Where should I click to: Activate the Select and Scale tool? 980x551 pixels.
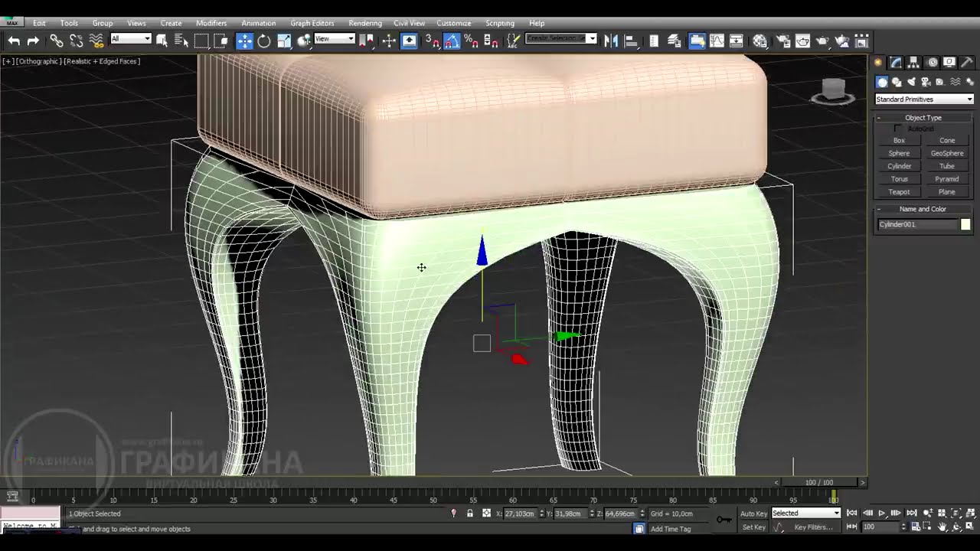284,41
